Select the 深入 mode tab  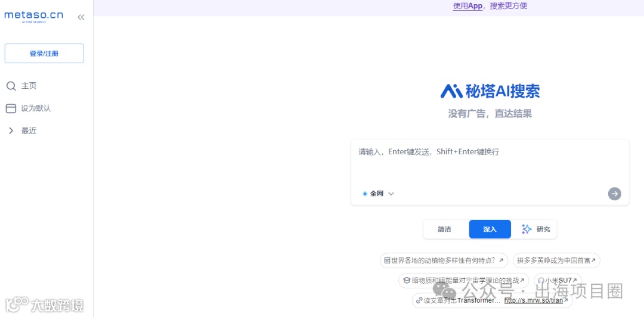pos(490,229)
